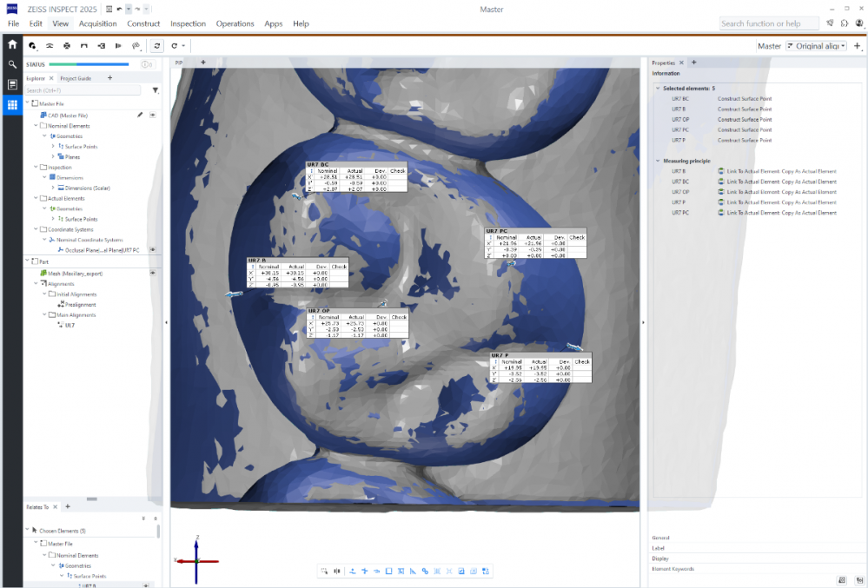
Task: Click the Home icon in left sidebar
Action: [12, 43]
